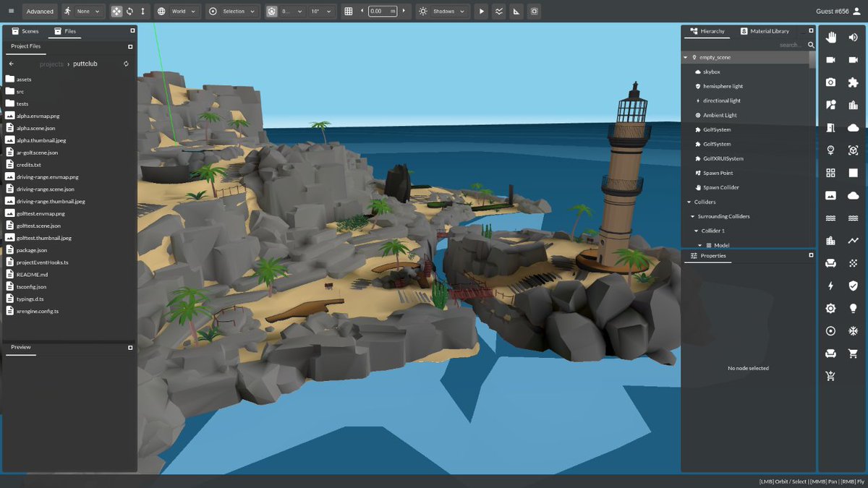The image size is (868, 488).
Task: Add a camera element (photo camera icon)
Action: 831,82
